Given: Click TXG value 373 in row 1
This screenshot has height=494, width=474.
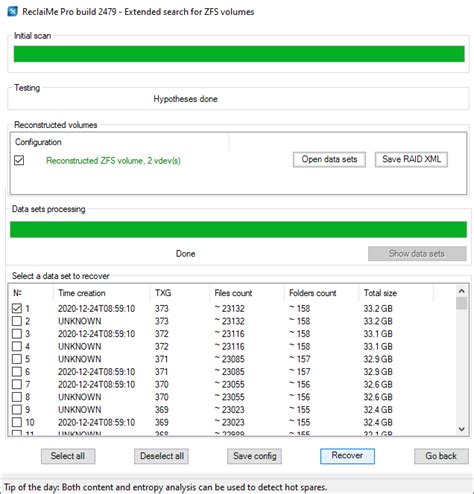Looking at the screenshot, I should tap(162, 309).
